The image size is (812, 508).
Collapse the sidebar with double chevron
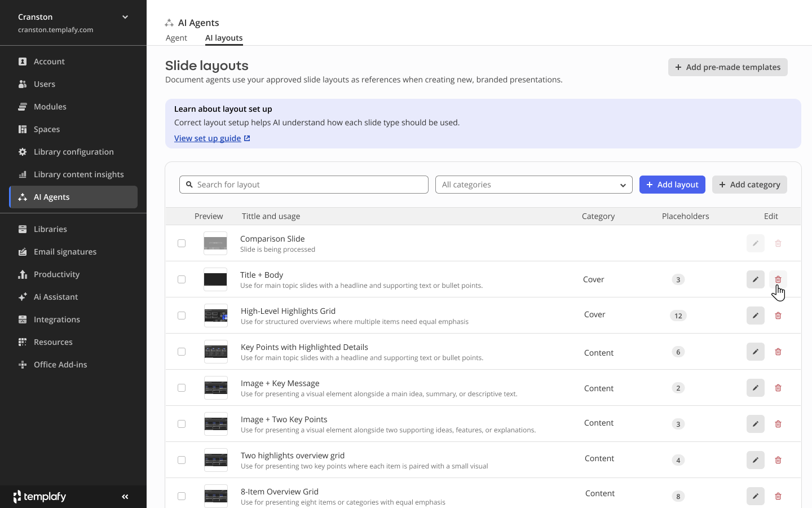point(125,497)
